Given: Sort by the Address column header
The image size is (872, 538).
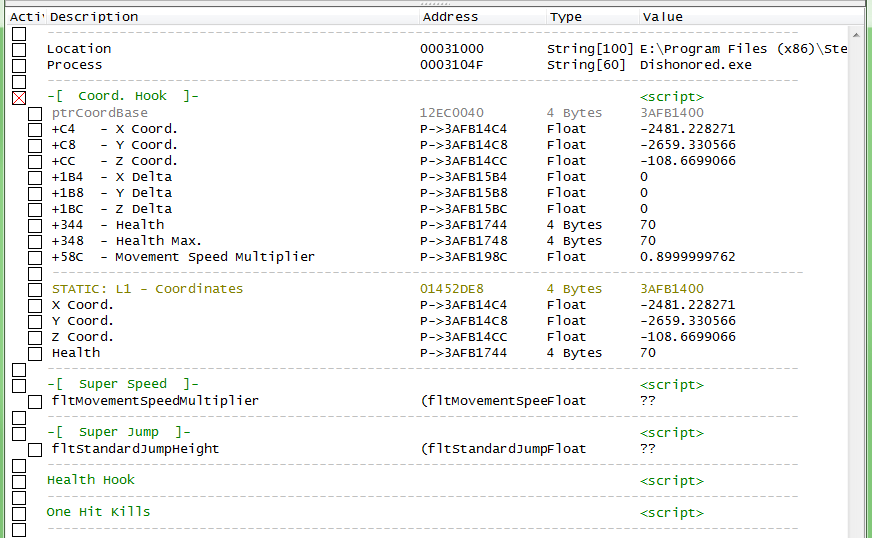Looking at the screenshot, I should [x=482, y=17].
